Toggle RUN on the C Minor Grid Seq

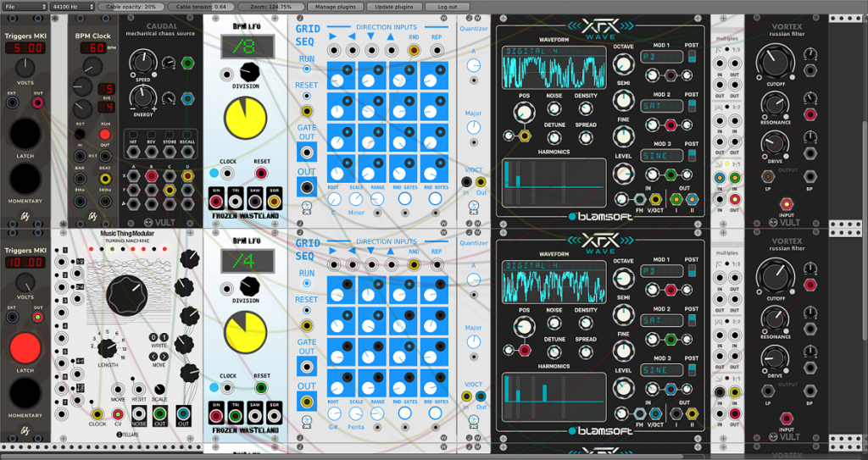[x=306, y=69]
